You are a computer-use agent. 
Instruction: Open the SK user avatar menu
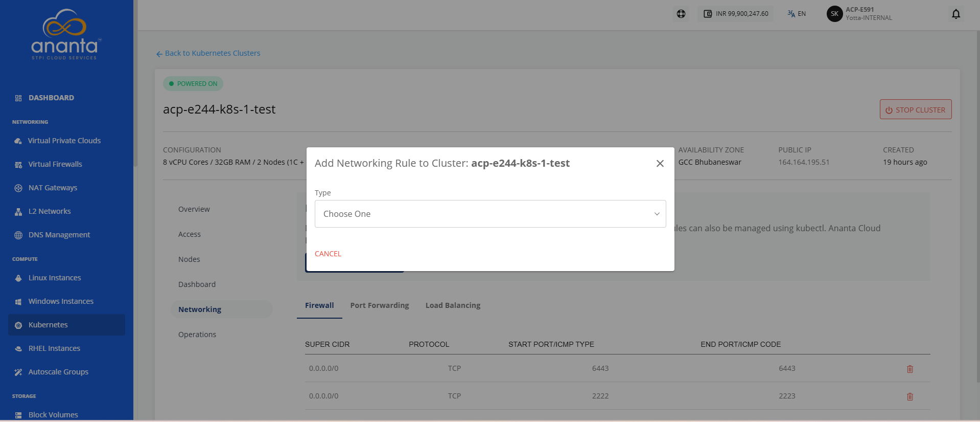pyautogui.click(x=834, y=14)
